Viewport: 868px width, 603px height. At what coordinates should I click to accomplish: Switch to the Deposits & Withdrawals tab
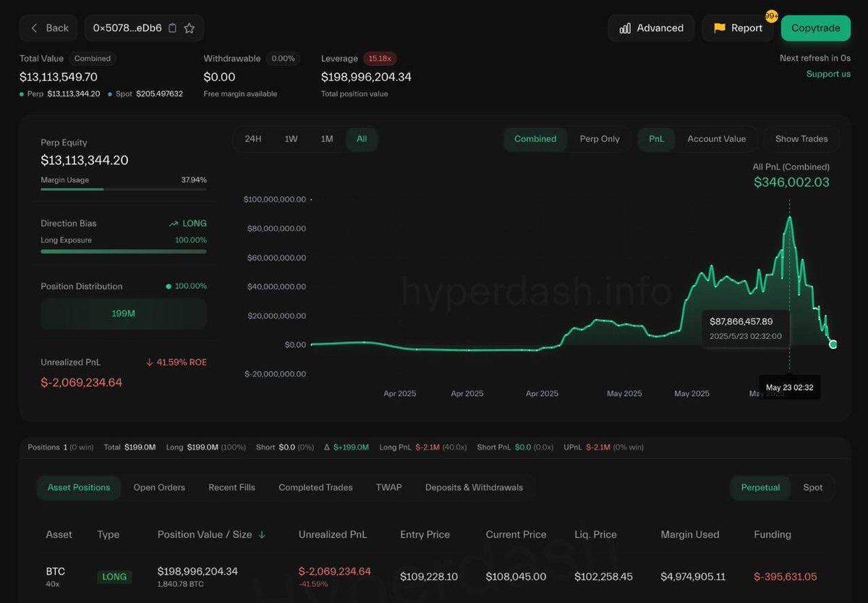point(474,487)
